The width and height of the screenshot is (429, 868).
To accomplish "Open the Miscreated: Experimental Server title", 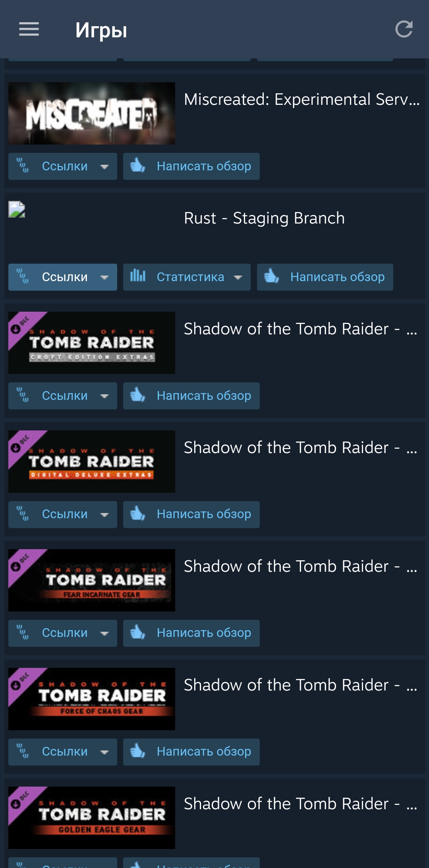I will 302,99.
